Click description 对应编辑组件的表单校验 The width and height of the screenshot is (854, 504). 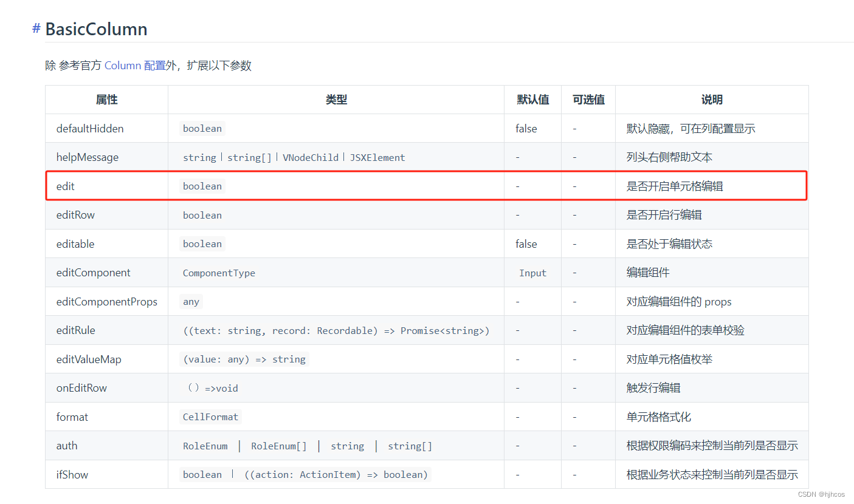click(x=686, y=330)
